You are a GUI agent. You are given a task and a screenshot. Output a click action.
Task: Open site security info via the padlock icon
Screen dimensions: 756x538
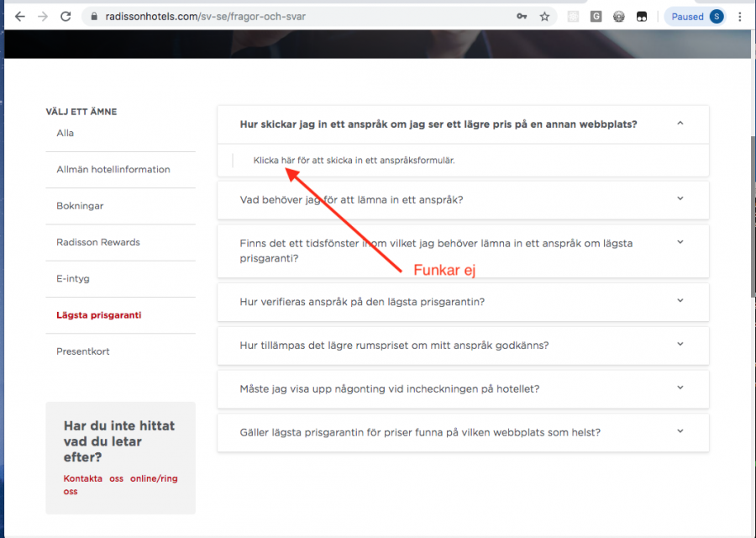pyautogui.click(x=95, y=16)
